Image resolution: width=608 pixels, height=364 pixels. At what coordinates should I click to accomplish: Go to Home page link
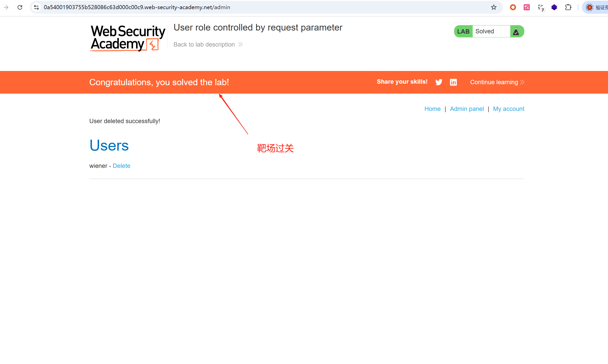(x=432, y=109)
